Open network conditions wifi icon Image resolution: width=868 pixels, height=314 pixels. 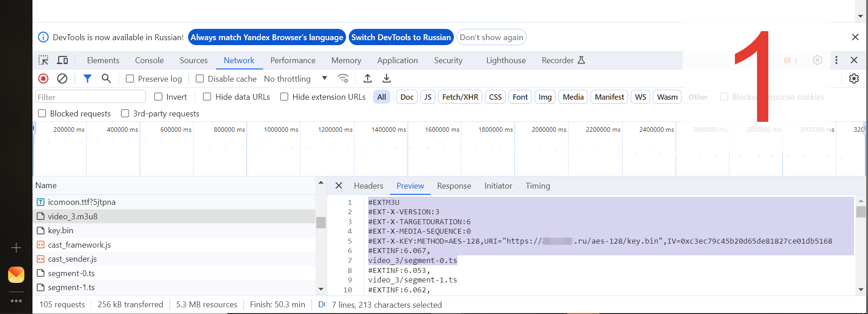coord(343,78)
